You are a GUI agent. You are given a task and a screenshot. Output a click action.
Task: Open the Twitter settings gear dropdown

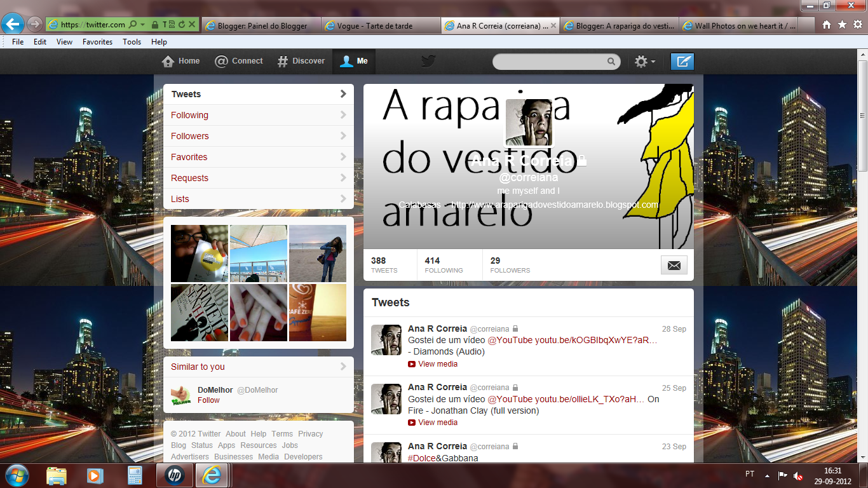[645, 62]
